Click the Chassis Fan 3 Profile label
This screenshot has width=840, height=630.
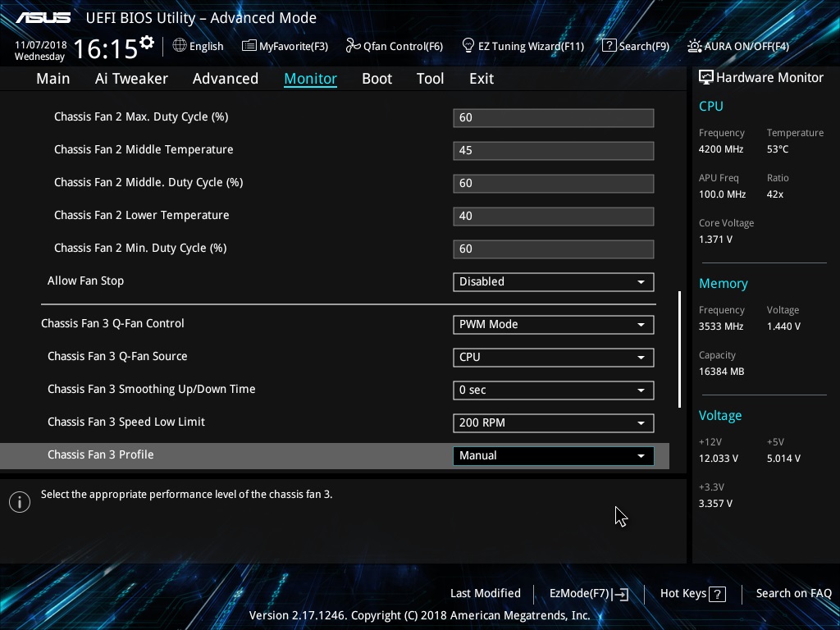pos(101,454)
